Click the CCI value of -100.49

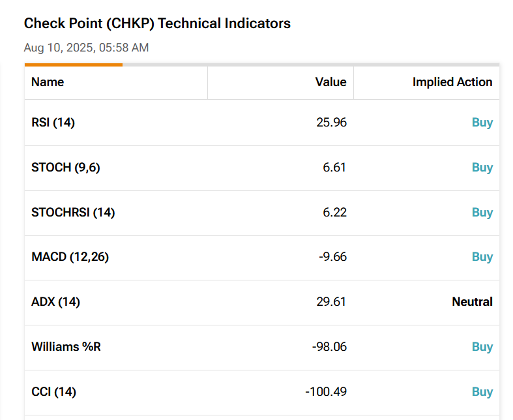click(325, 392)
